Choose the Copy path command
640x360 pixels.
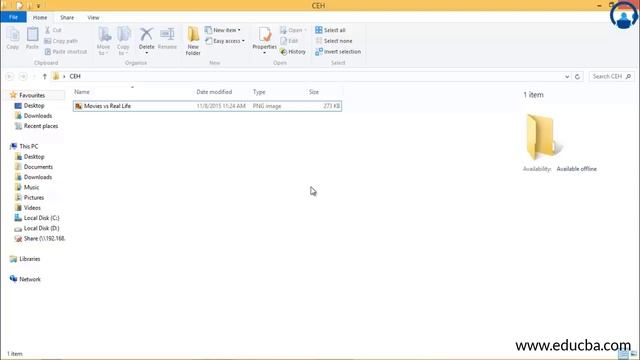tap(61, 41)
